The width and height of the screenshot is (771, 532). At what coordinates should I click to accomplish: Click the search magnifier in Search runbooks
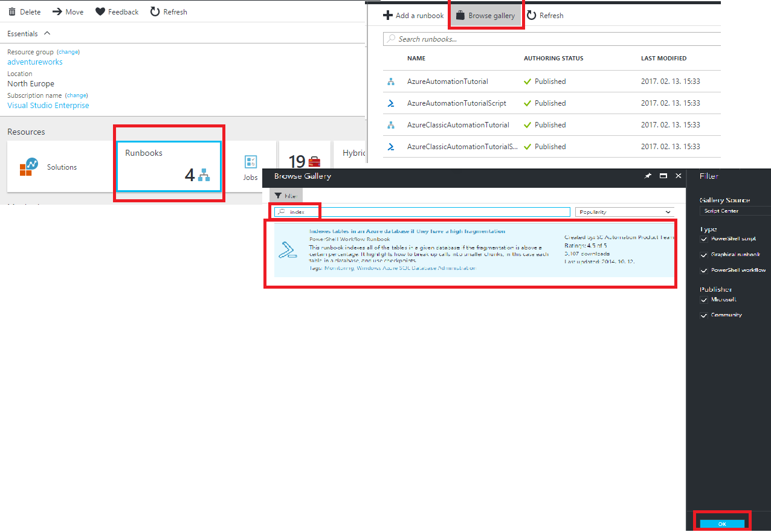(x=392, y=39)
